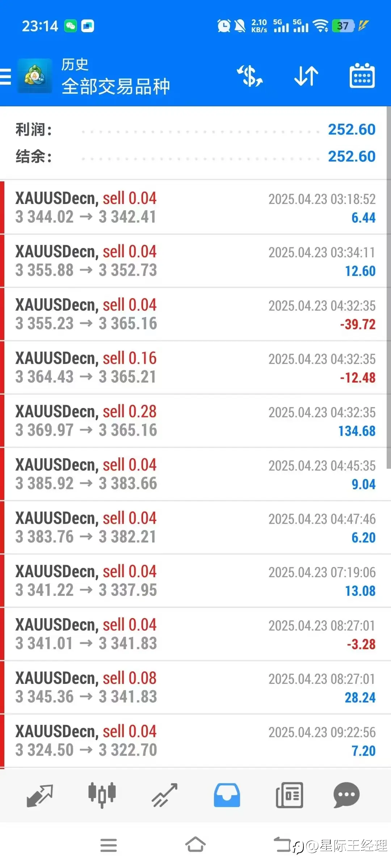
Task: Switch to the Quotes tab
Action: tap(40, 795)
